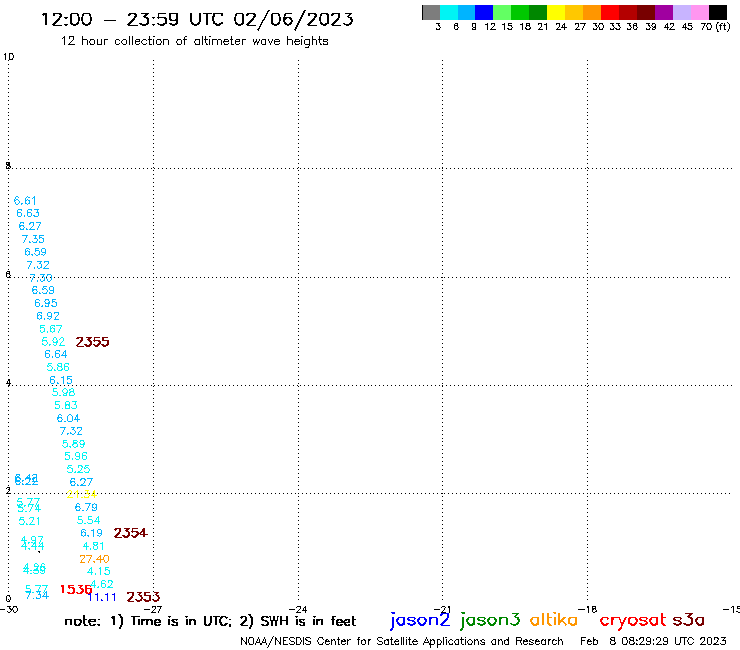Click the title '12:00 – 23:59 UTC 02/06/2023'
This screenshot has width=740, height=650.
click(x=197, y=19)
